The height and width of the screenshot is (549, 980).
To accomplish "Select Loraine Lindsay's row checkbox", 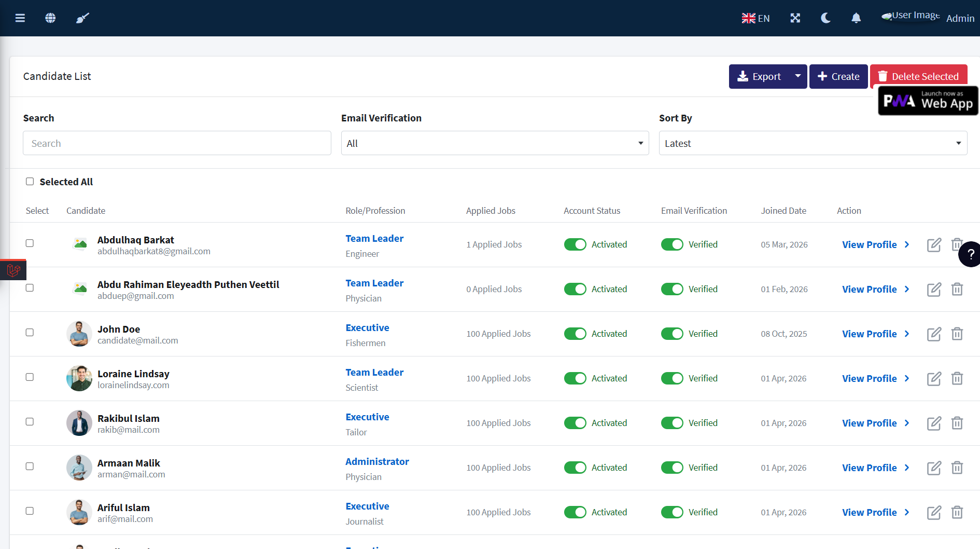I will coord(30,377).
